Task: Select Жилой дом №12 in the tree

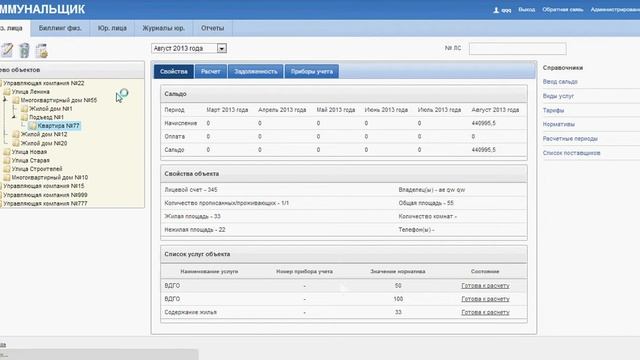Action: (44, 134)
